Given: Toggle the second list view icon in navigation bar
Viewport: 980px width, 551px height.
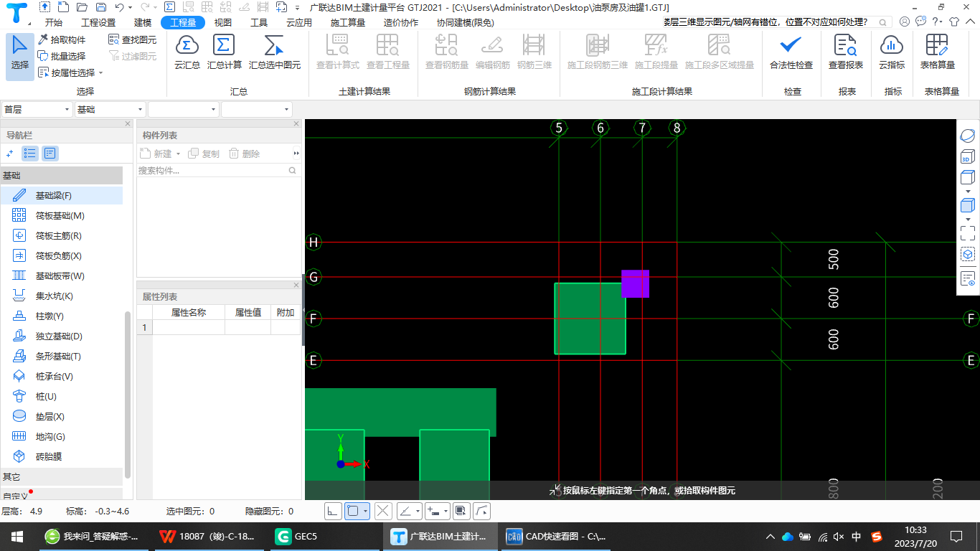Looking at the screenshot, I should click(50, 153).
